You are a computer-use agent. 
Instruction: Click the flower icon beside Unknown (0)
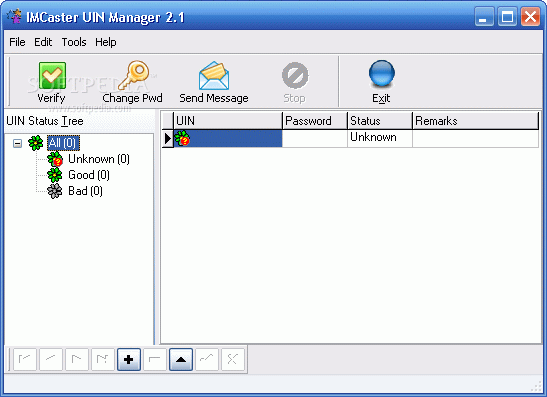[x=55, y=159]
